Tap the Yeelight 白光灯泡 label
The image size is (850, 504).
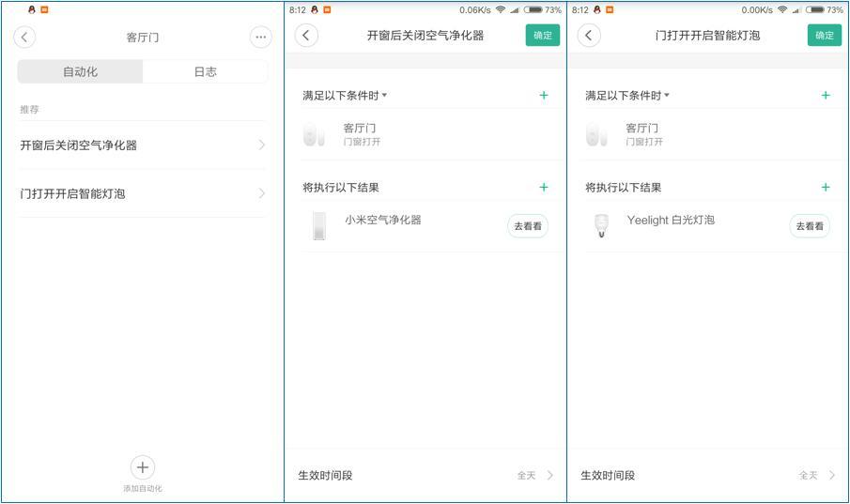pyautogui.click(x=671, y=220)
